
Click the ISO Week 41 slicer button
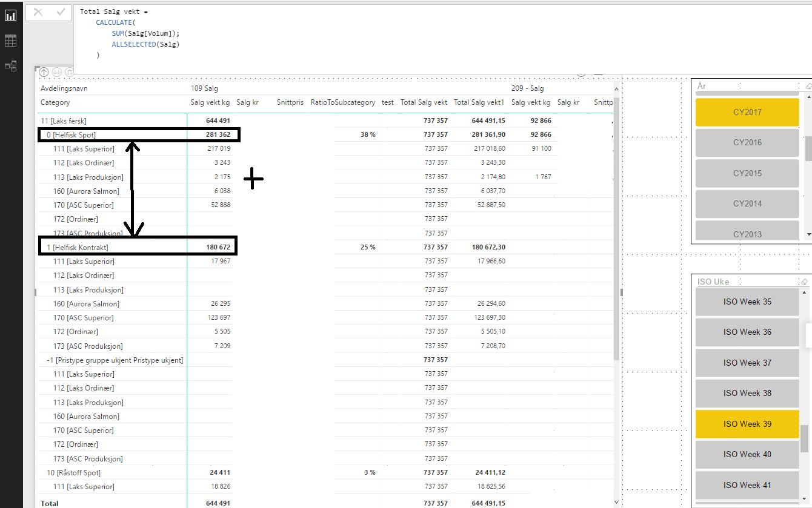[747, 485]
